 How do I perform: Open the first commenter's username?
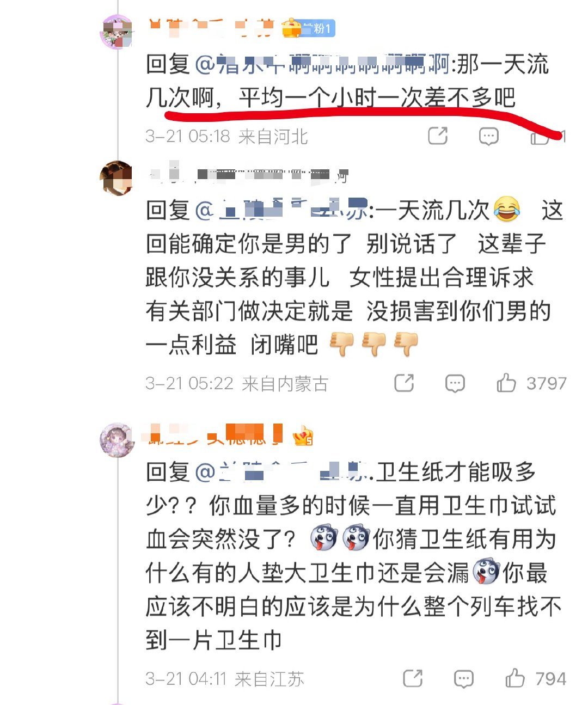[211, 27]
